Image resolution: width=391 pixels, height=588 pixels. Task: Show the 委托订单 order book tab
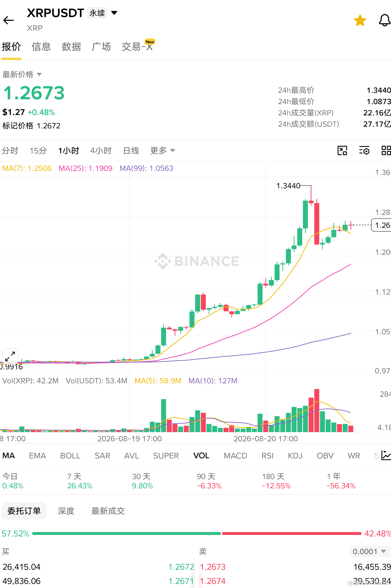coord(24,511)
